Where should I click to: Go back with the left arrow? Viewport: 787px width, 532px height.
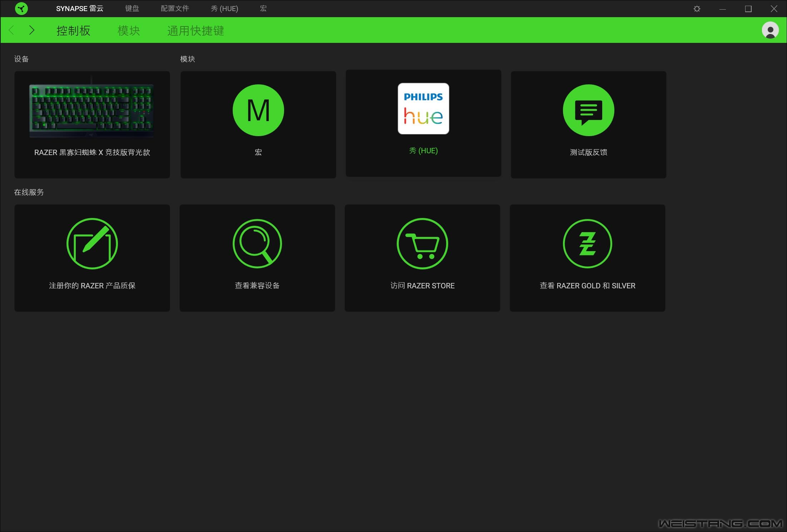[11, 30]
